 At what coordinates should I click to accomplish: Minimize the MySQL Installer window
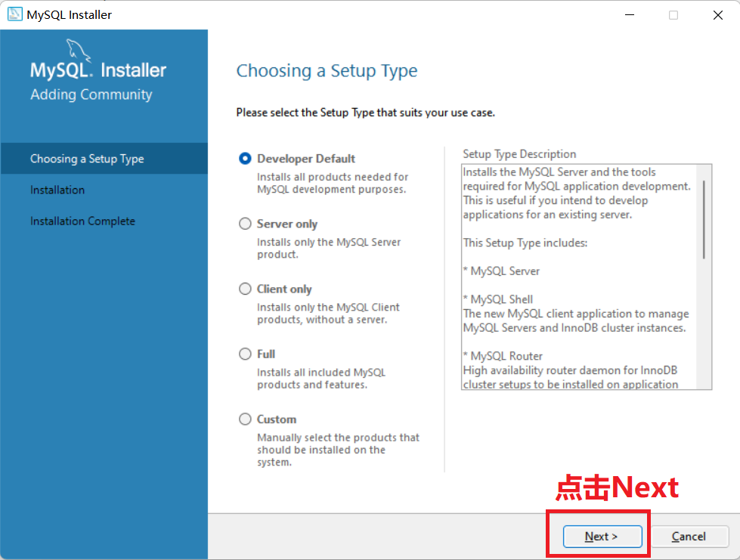point(630,15)
